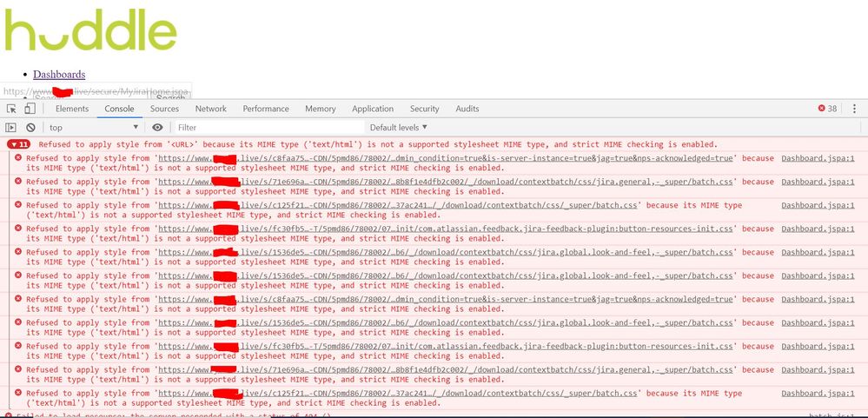Open the Application tab
Viewport: 868px width, 418px height.
coord(373,109)
